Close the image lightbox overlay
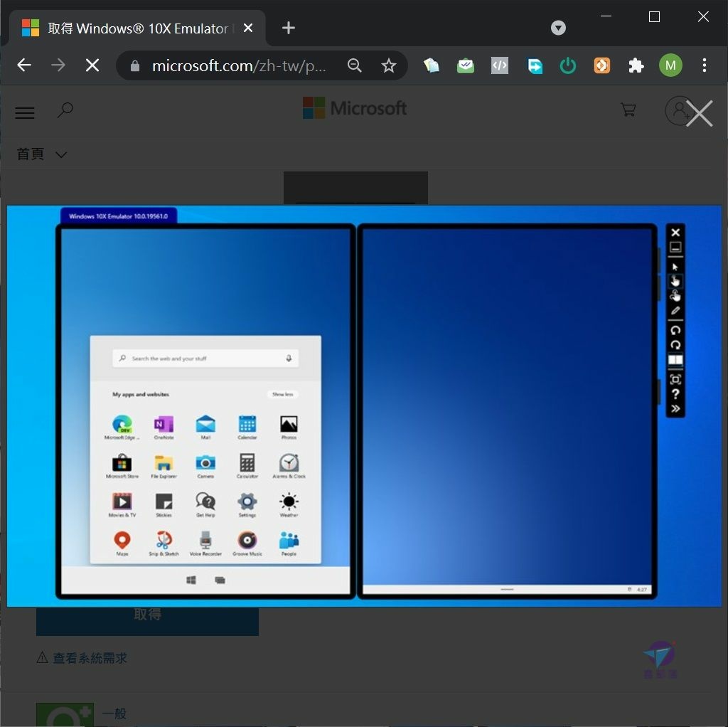728x727 pixels. point(699,113)
